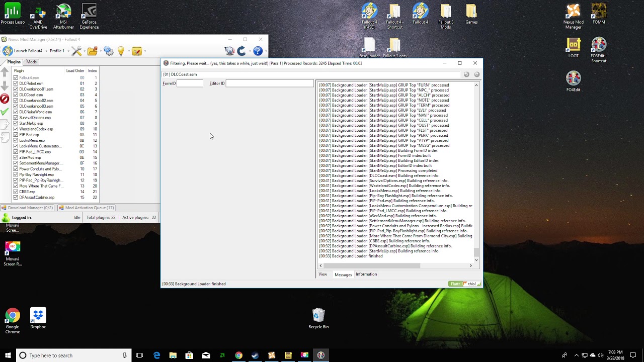The height and width of the screenshot is (362, 644).
Task: Toggle DPAssaultCarbine.esp checkbox
Action: pos(16,198)
